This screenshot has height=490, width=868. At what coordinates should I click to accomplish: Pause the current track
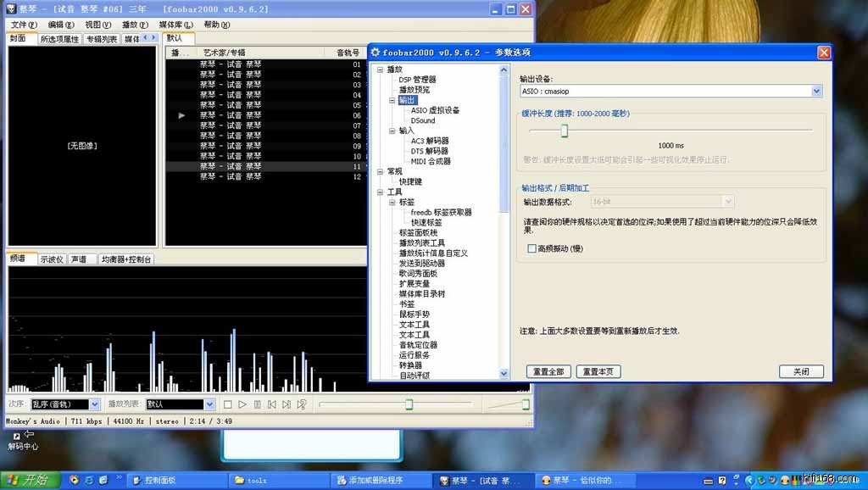click(x=257, y=405)
